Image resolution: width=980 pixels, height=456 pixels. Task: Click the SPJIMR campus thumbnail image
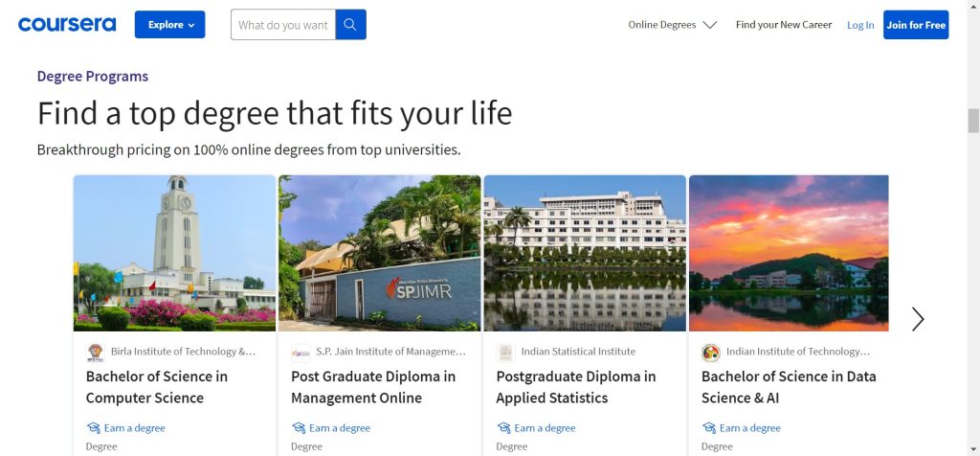(x=380, y=253)
